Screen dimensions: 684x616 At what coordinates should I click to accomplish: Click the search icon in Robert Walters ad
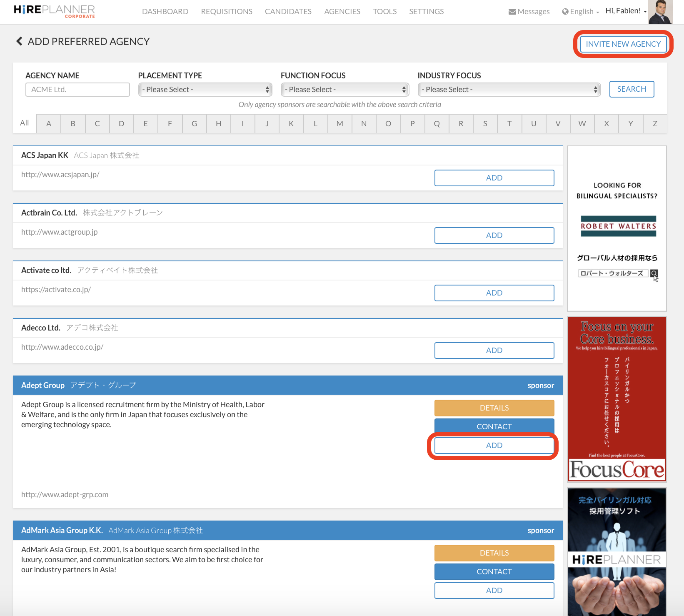[654, 273]
